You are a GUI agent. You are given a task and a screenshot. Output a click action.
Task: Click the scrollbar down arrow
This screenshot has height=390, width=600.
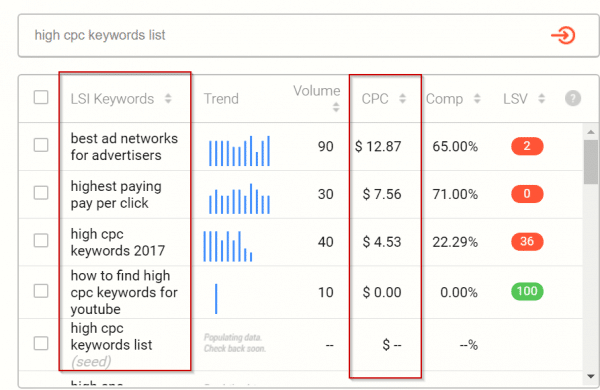[x=591, y=376]
